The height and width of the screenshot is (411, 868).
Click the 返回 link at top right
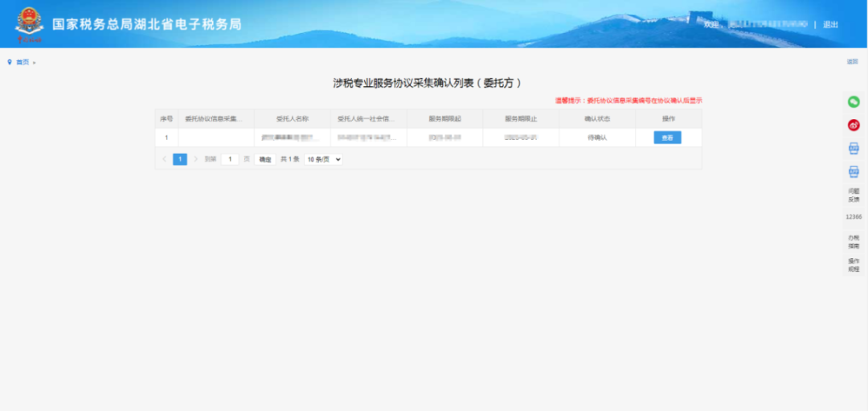tap(852, 62)
